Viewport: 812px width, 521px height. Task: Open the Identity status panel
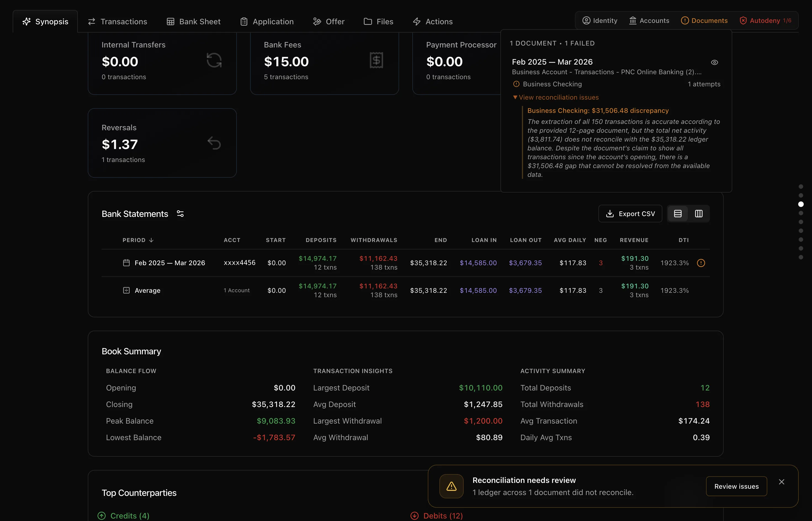tap(599, 21)
